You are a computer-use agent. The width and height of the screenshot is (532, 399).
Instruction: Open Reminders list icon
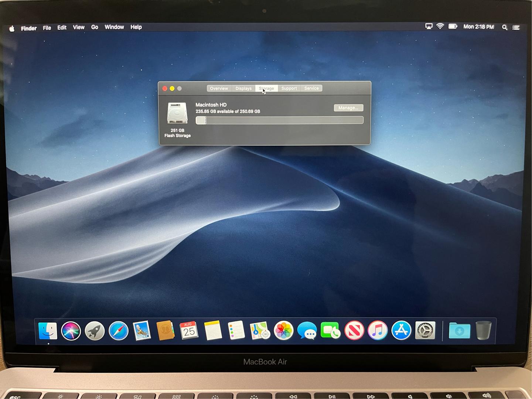point(236,330)
